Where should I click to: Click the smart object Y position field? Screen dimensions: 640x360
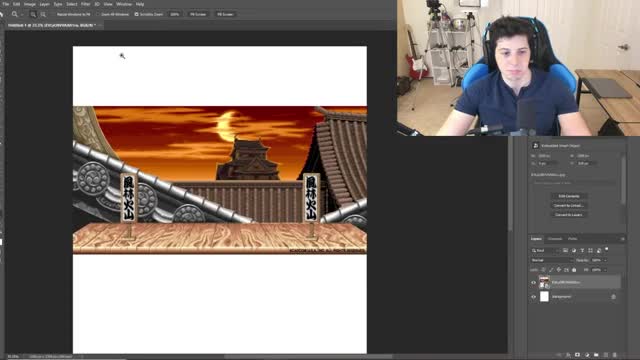pyautogui.click(x=586, y=163)
